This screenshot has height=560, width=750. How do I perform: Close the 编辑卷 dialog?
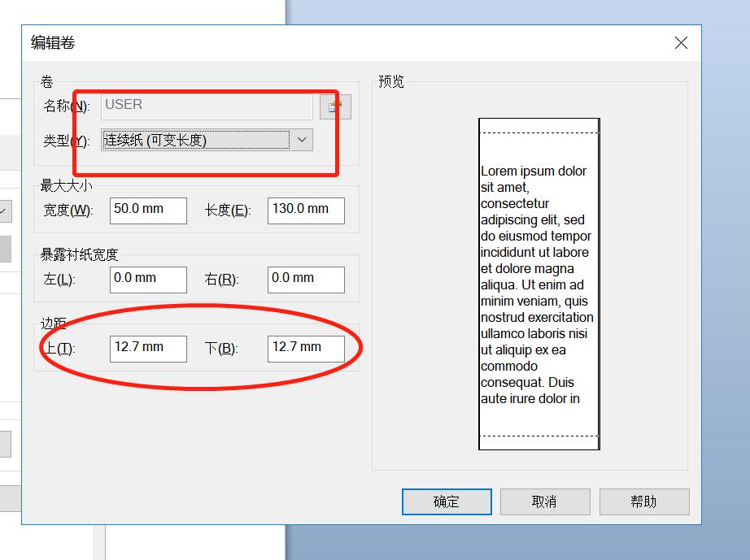point(681,43)
